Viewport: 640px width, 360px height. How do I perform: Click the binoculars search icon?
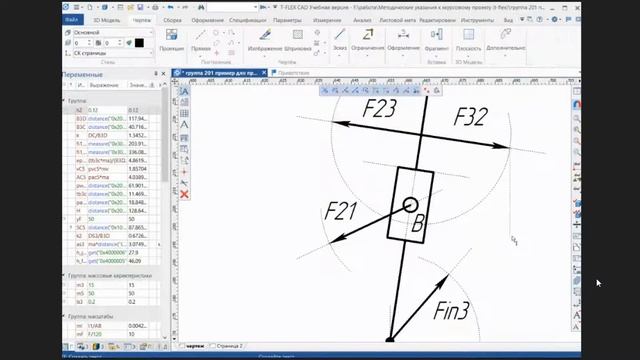pos(201,7)
